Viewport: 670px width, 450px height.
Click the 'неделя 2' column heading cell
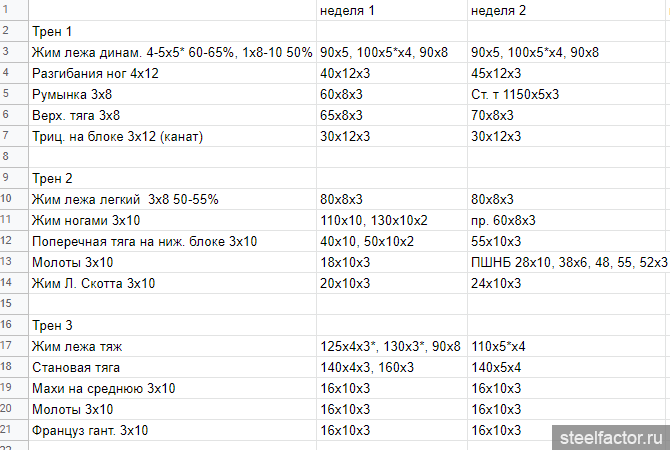click(x=568, y=10)
